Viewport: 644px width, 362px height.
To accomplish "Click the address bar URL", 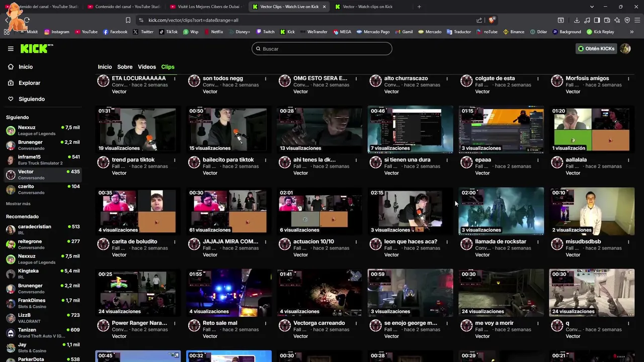I will [193, 20].
